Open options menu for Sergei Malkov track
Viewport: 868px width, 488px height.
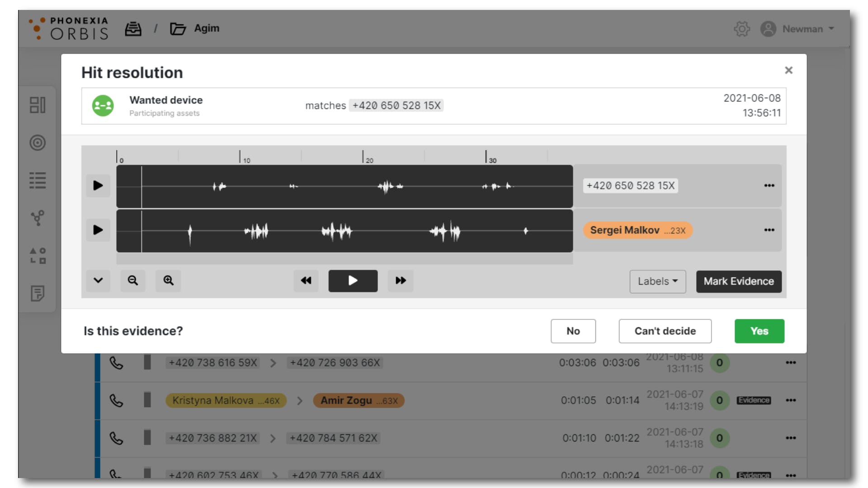coord(769,230)
